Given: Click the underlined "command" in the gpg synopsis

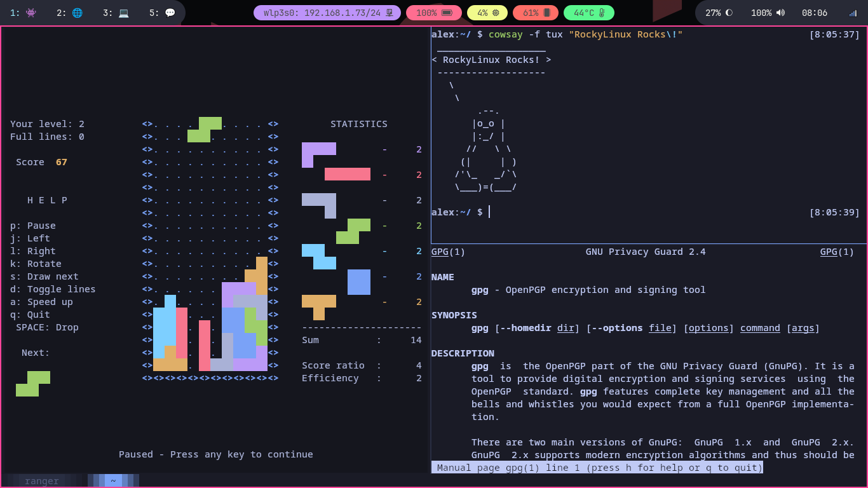Looking at the screenshot, I should [x=760, y=328].
